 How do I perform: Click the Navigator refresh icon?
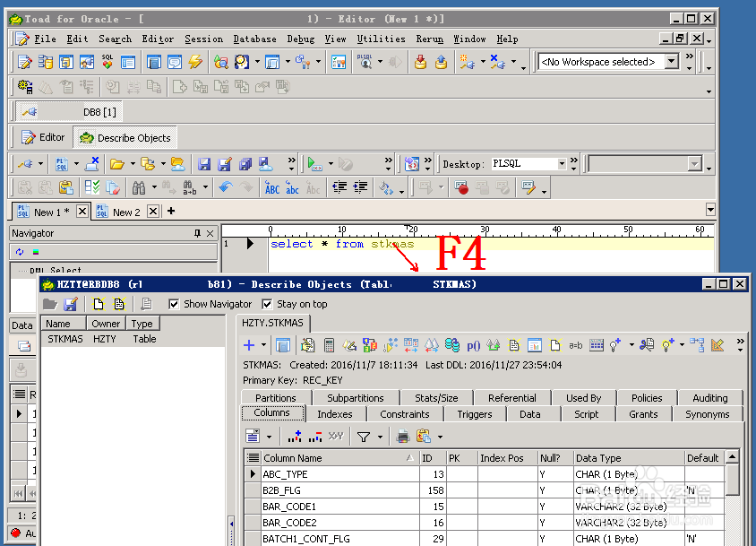point(20,252)
